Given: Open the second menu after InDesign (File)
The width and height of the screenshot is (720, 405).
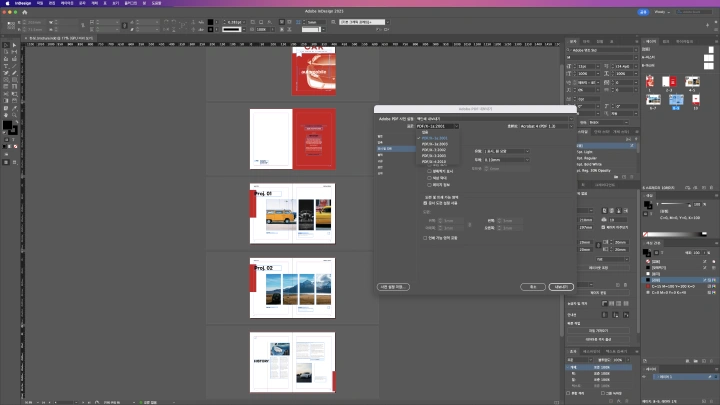Looking at the screenshot, I should [x=40, y=3].
